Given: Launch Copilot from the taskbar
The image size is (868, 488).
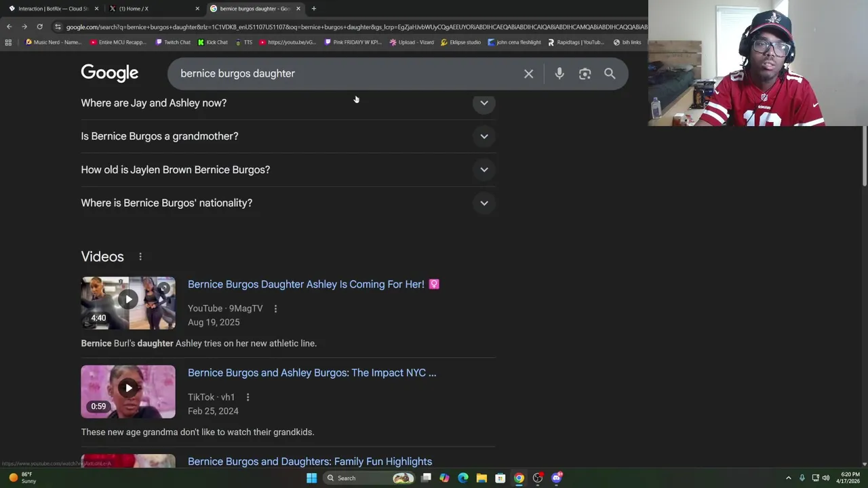Looking at the screenshot, I should (444, 478).
